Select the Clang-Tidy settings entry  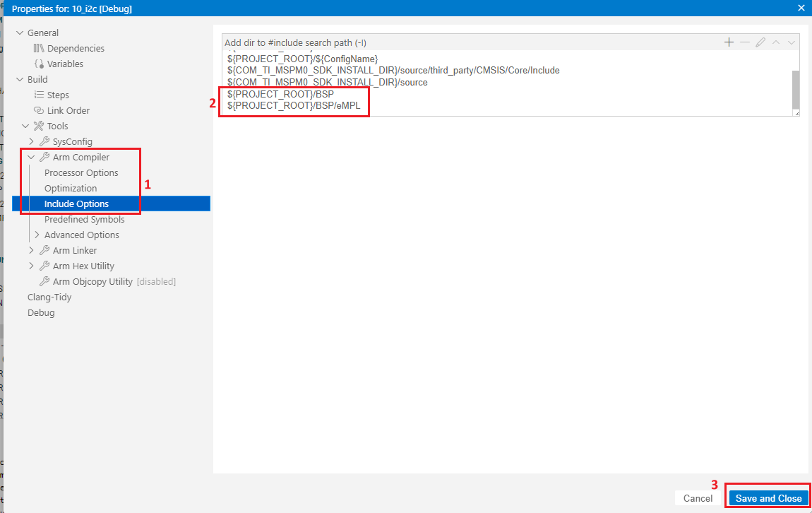coord(49,297)
